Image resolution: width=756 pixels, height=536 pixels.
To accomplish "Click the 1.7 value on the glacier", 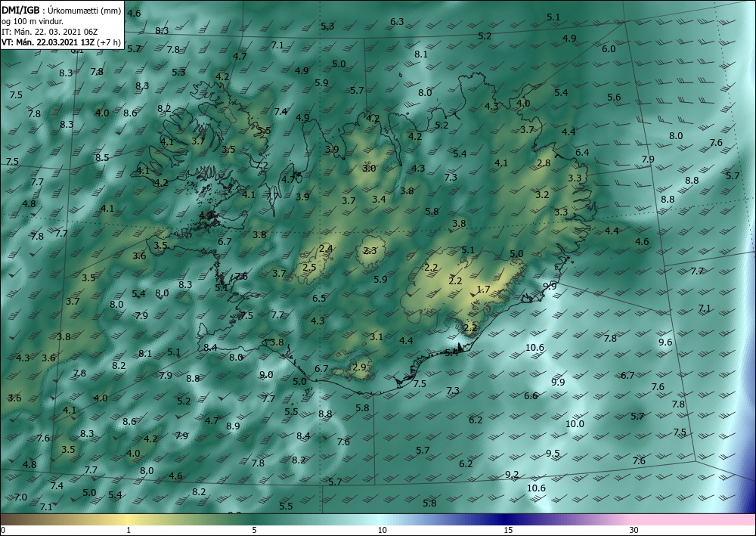I will pyautogui.click(x=483, y=290).
